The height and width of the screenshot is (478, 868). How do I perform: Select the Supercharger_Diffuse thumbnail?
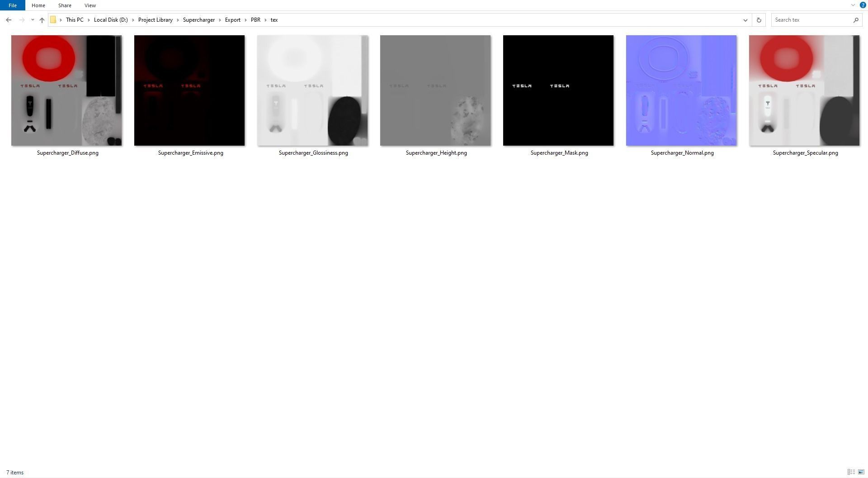tap(66, 90)
